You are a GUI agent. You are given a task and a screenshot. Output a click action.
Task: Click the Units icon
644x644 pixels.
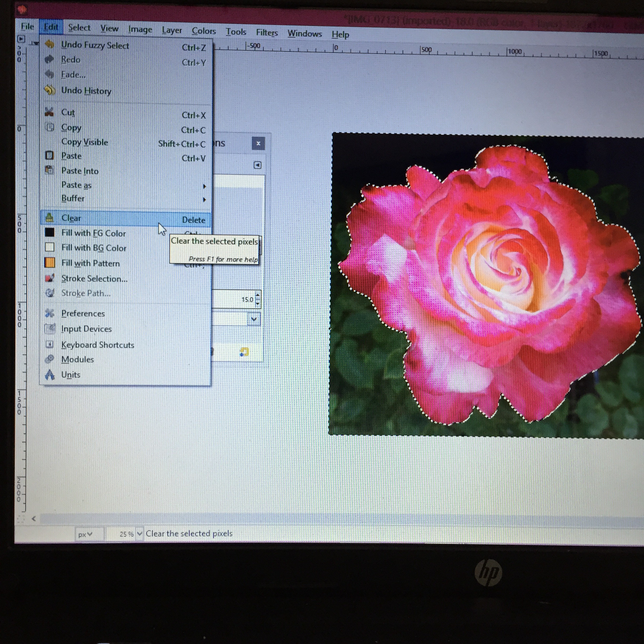50,374
